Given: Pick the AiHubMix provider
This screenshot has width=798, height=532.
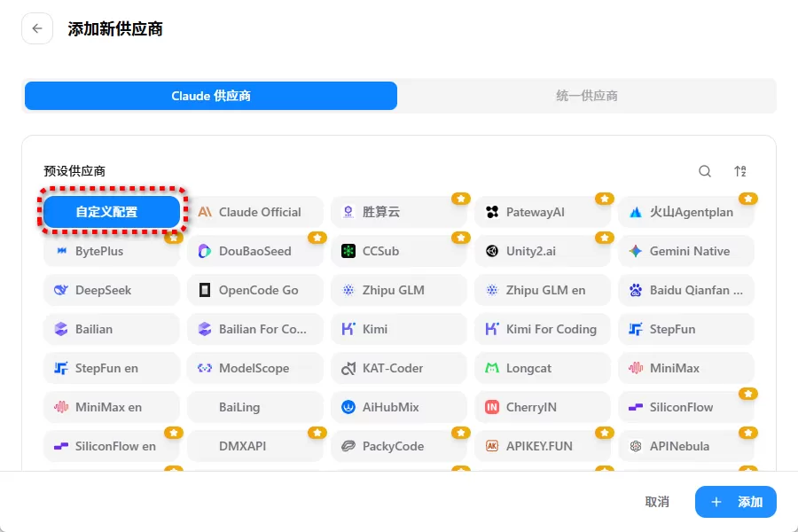Looking at the screenshot, I should pyautogui.click(x=399, y=407).
